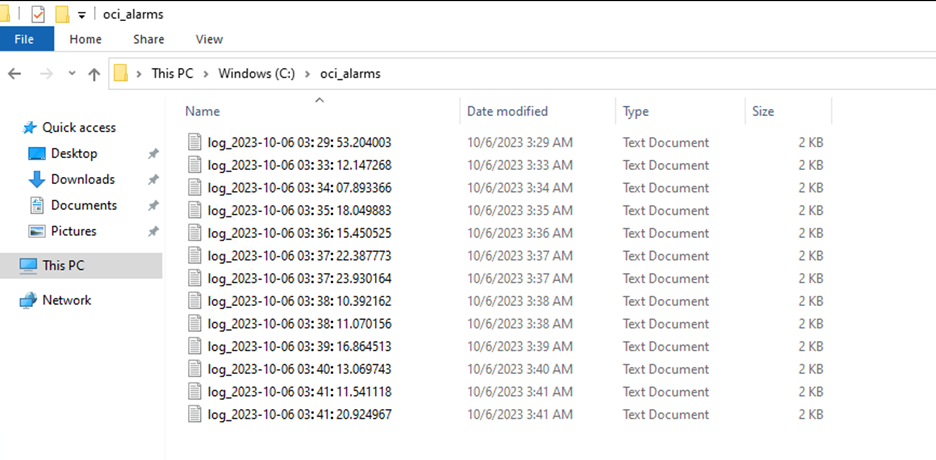Go back with the Back arrow

coord(14,74)
